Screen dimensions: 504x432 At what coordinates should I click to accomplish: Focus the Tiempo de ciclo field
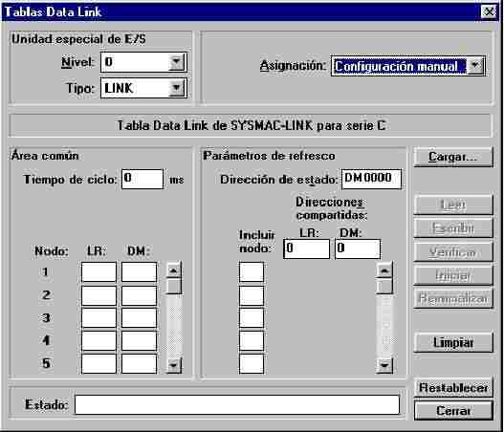click(142, 179)
